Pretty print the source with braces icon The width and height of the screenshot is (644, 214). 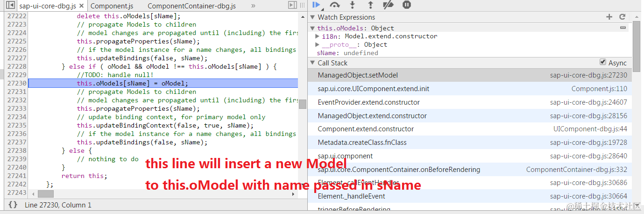tap(13, 205)
